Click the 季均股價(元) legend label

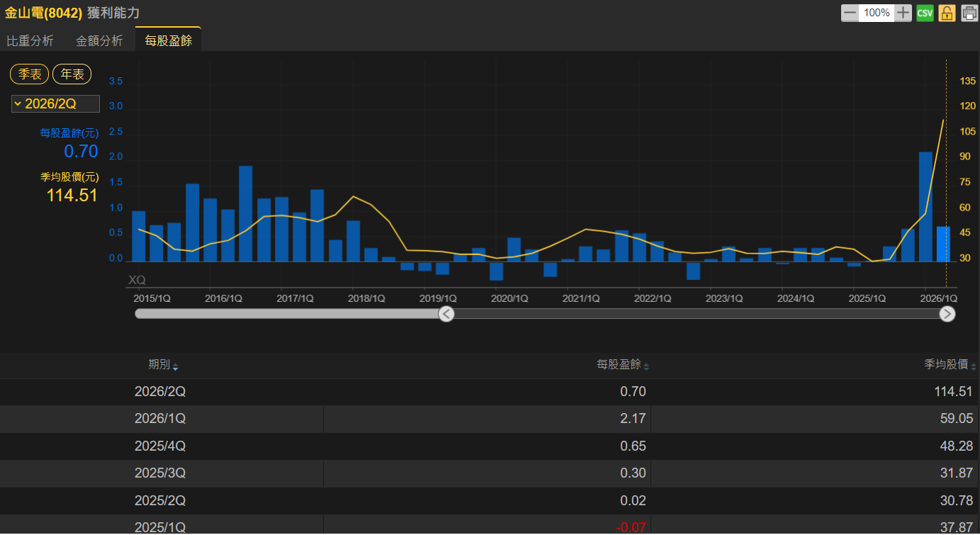(x=69, y=177)
